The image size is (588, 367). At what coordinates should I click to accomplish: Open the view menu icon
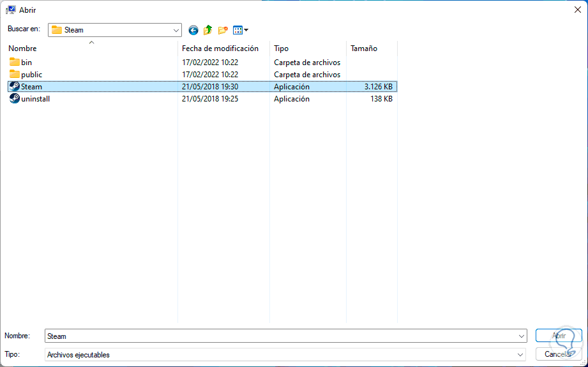point(237,30)
